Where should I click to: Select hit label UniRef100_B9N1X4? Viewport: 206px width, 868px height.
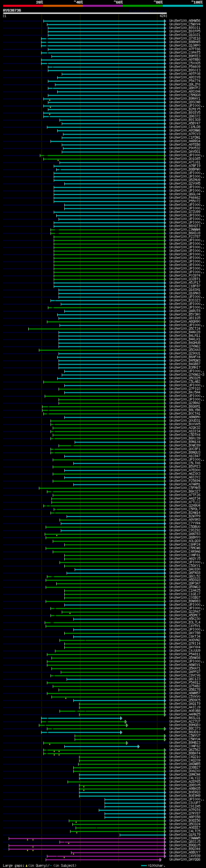tap(185, 442)
